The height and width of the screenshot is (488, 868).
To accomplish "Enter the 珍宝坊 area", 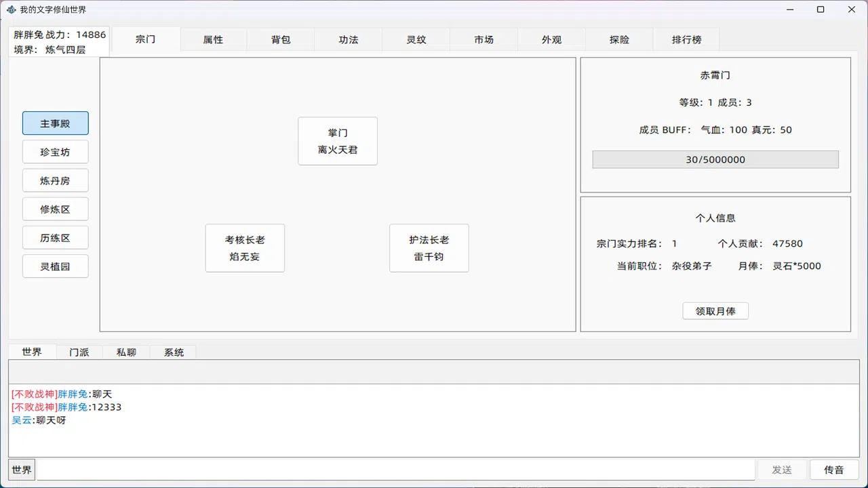I will coord(56,152).
